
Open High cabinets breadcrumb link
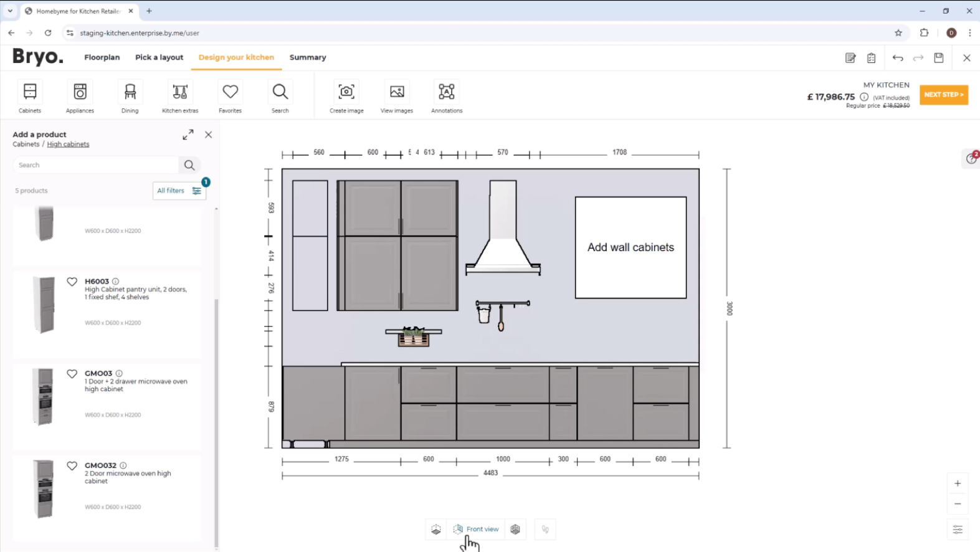[x=68, y=144]
